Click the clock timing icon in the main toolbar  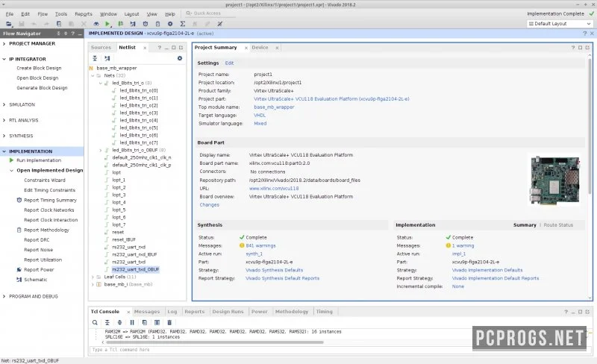click(x=145, y=24)
